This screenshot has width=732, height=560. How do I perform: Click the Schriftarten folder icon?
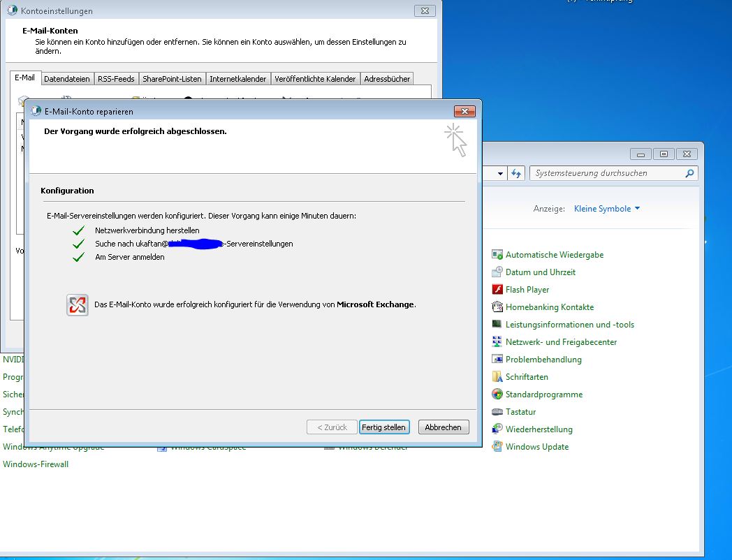tap(497, 376)
